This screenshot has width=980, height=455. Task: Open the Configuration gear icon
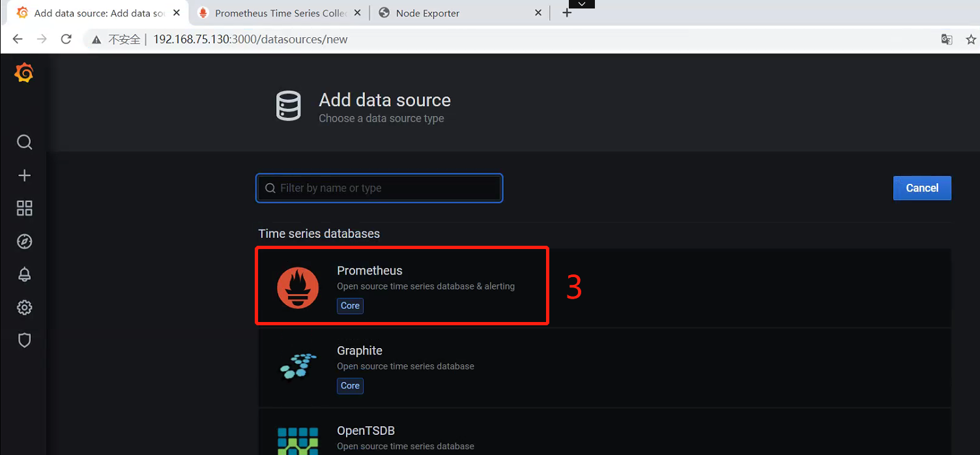click(24, 308)
